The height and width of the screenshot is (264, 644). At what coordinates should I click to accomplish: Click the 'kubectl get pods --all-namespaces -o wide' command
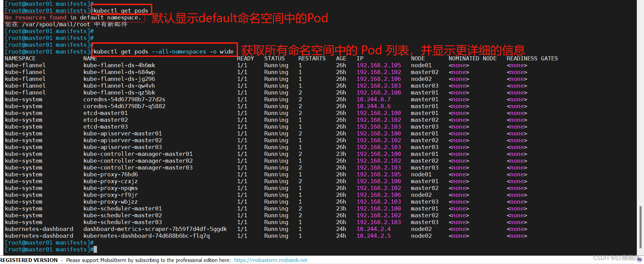pos(164,52)
